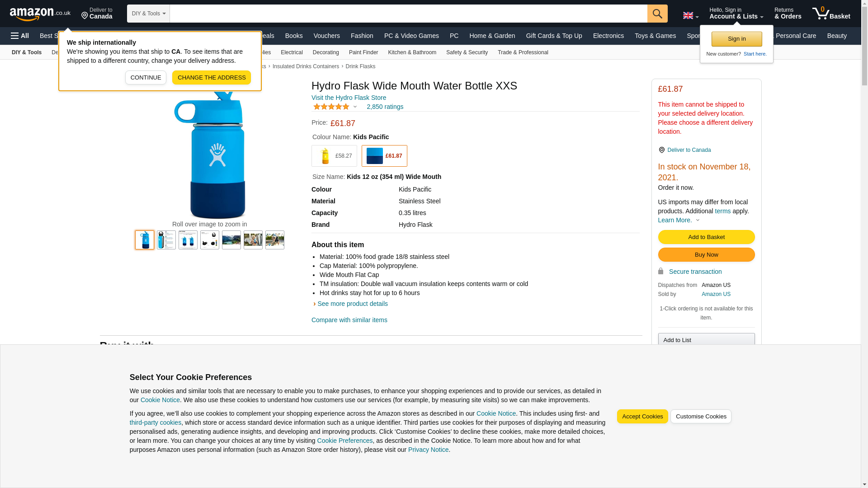Click the Add to Basket button
This screenshot has height=488, width=868.
pyautogui.click(x=706, y=237)
